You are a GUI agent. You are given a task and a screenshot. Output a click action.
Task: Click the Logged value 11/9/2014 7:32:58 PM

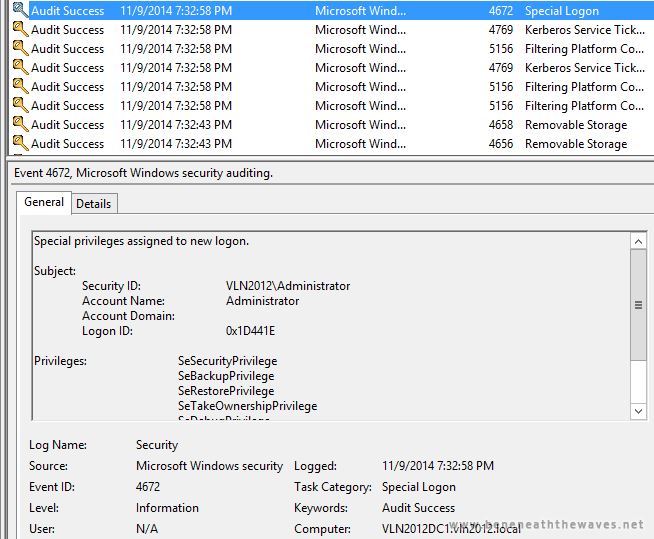[x=438, y=466]
